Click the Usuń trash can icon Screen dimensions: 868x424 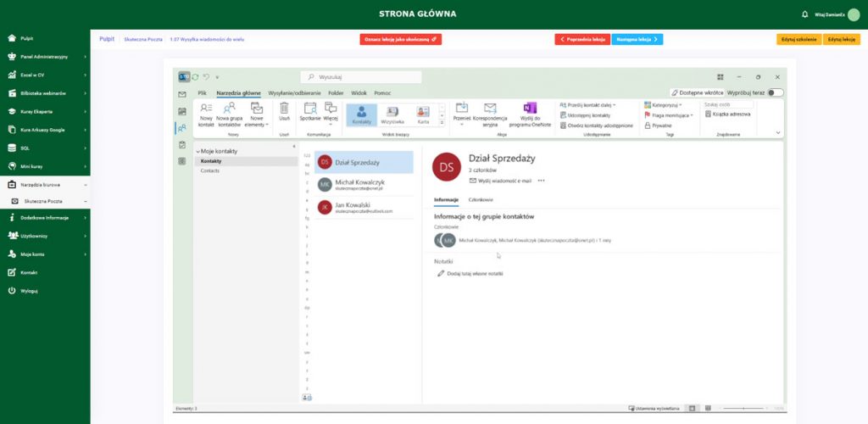[285, 109]
